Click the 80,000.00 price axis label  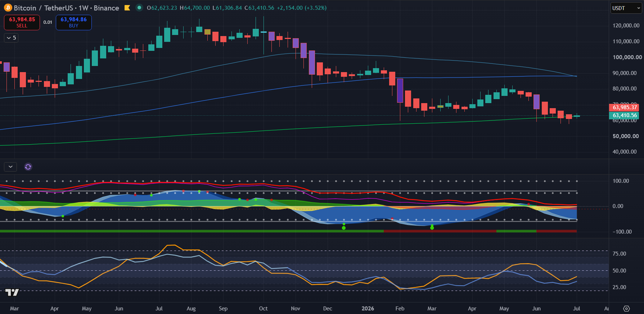tap(625, 88)
